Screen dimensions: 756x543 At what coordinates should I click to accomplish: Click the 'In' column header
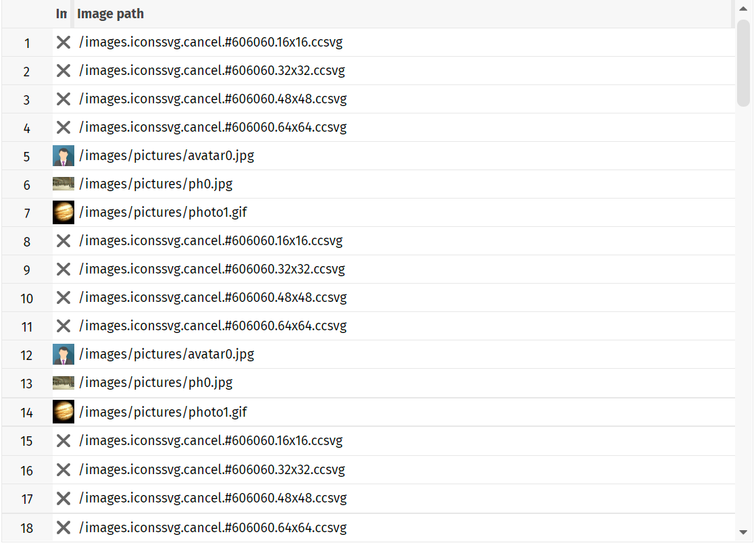point(61,14)
